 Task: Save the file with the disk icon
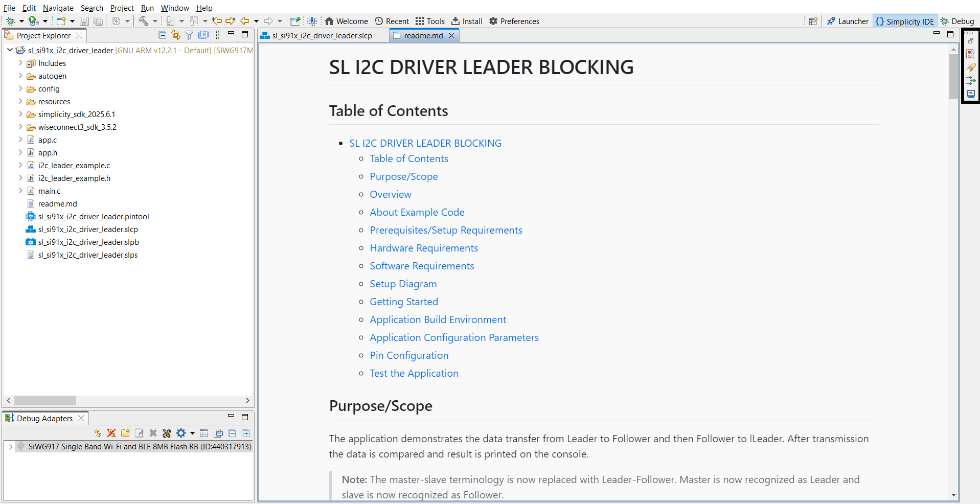84,21
